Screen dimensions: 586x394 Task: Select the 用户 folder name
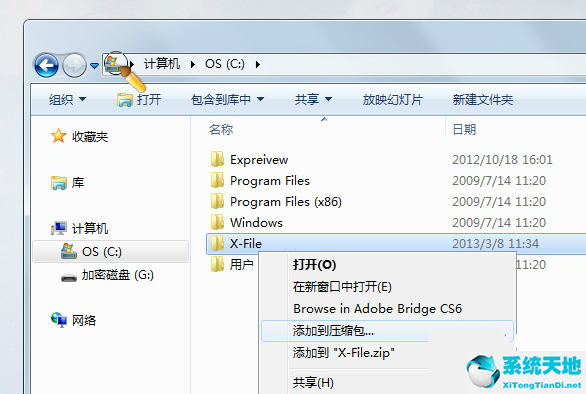click(x=241, y=265)
